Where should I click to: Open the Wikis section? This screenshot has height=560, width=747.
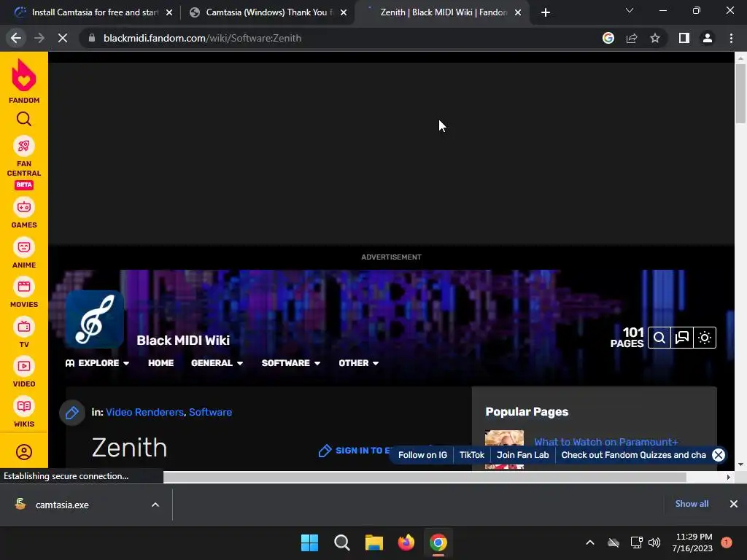click(x=24, y=412)
